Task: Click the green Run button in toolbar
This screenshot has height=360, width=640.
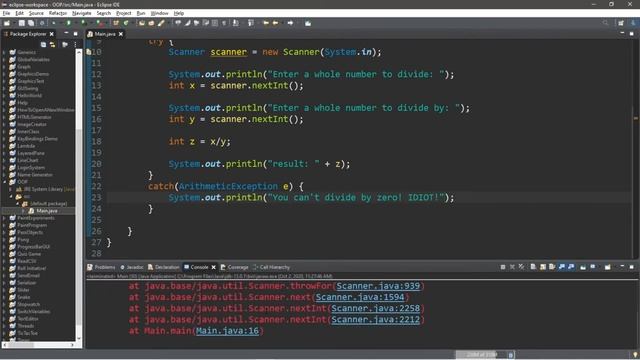Action: pyautogui.click(x=69, y=23)
